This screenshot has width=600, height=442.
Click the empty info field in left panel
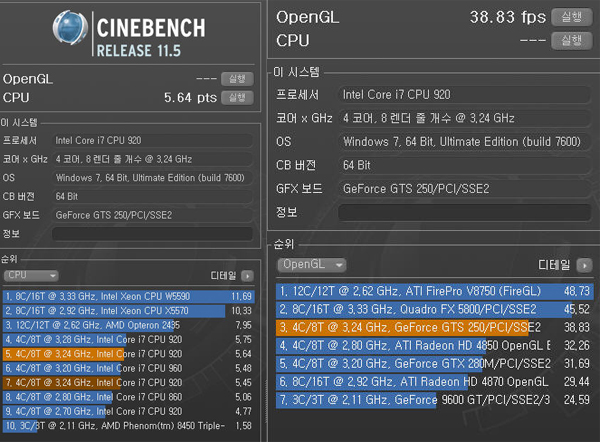(x=153, y=234)
